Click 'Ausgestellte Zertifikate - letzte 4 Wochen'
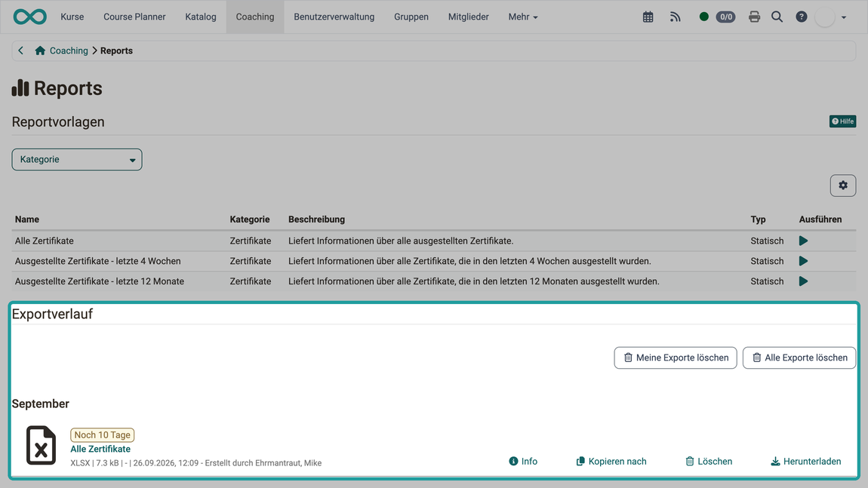Viewport: 868px width, 488px height. coord(98,261)
